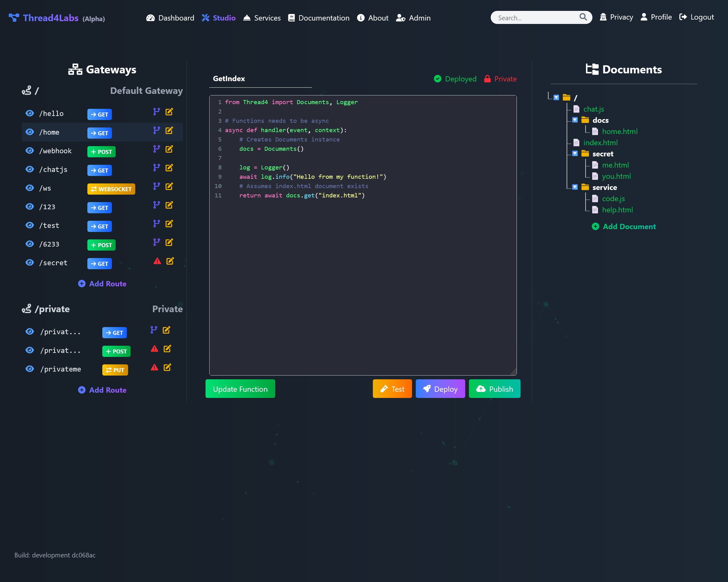Click the red warning icon on /secret route
Viewport: 728px width, 582px height.
tap(157, 261)
